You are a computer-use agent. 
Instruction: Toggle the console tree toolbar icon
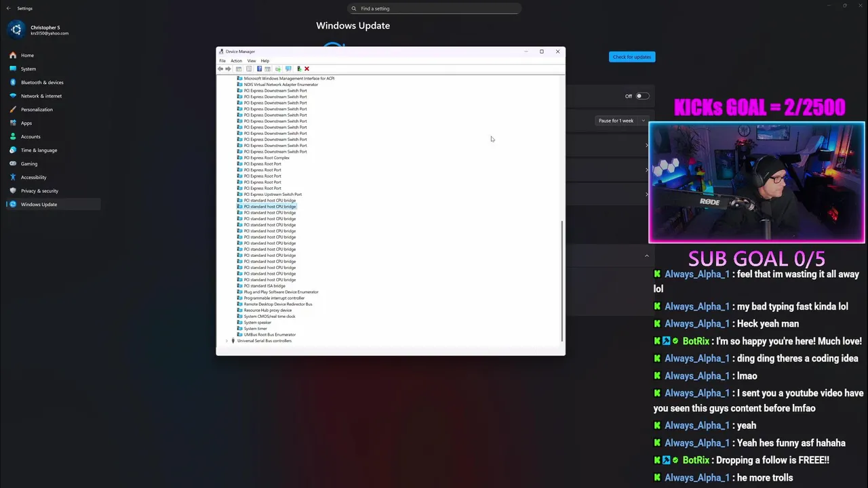(239, 68)
